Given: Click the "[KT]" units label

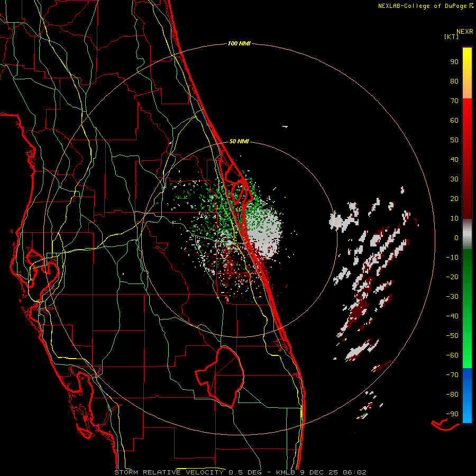Looking at the screenshot, I should point(452,36).
